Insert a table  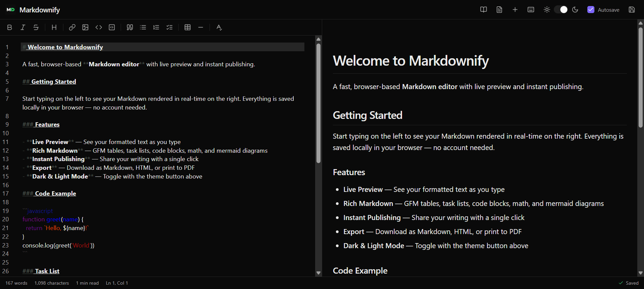(x=188, y=27)
